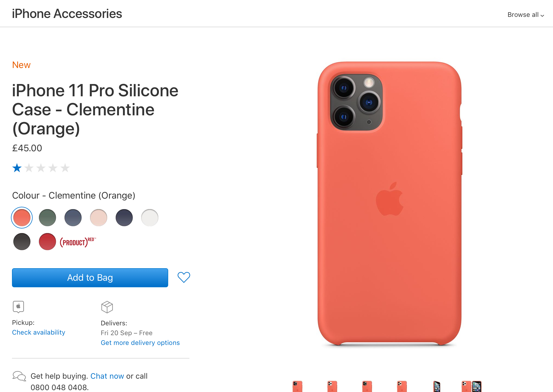Click the delivery box icon
The height and width of the screenshot is (392, 553).
click(x=107, y=307)
